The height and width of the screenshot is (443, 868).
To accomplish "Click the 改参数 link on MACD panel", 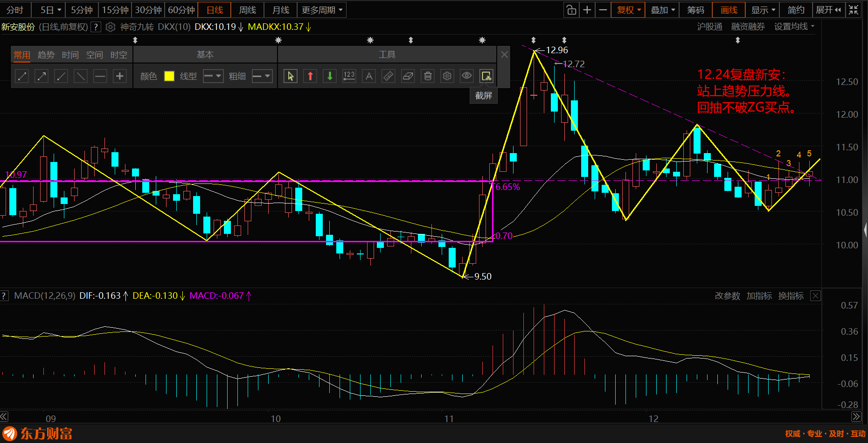I will pos(727,296).
